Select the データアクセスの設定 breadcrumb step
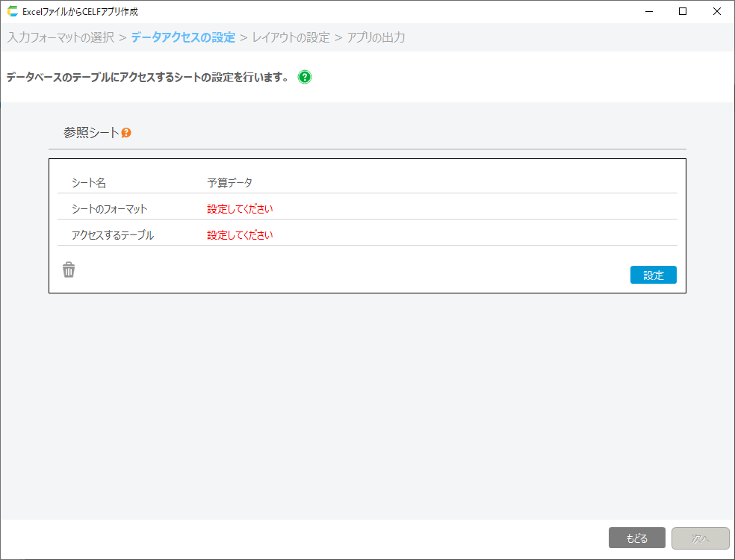The image size is (735, 560). [x=183, y=37]
